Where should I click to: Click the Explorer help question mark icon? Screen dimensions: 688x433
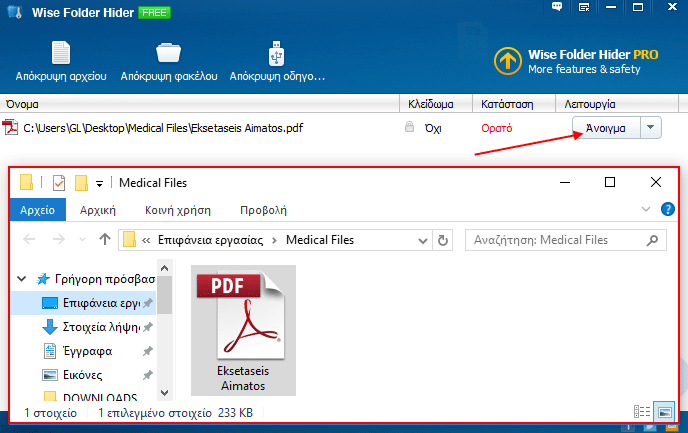pos(667,210)
